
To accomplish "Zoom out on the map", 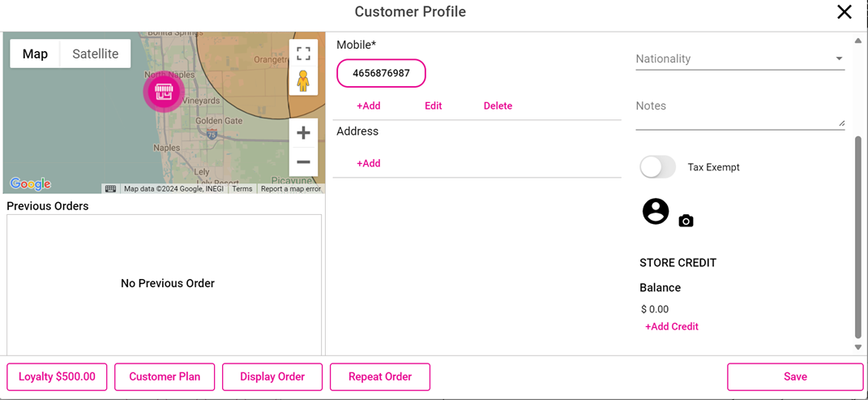I will [303, 162].
